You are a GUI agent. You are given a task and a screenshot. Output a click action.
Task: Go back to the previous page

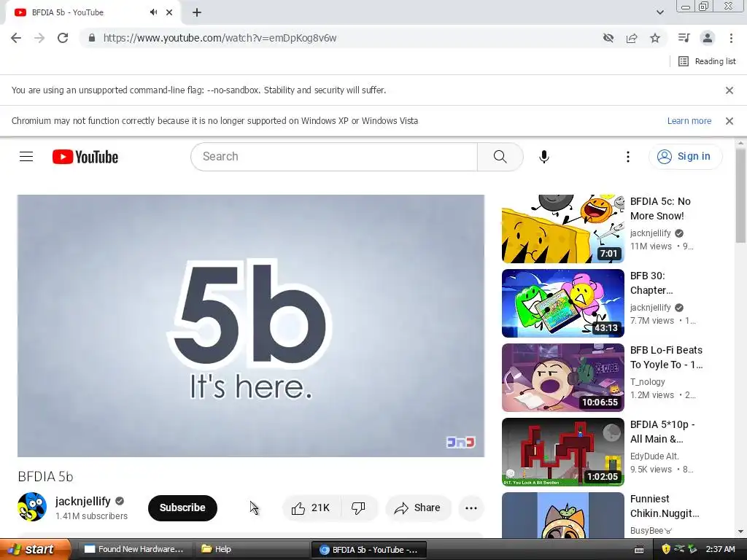pyautogui.click(x=16, y=38)
